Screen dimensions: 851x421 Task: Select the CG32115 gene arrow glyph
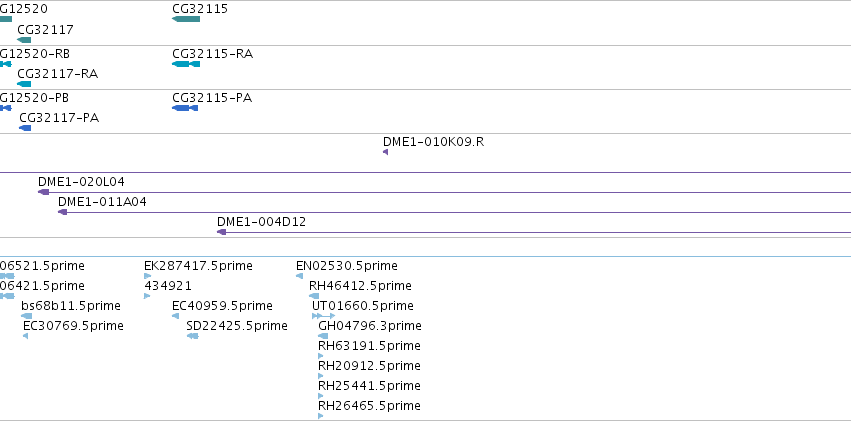[x=186, y=19]
